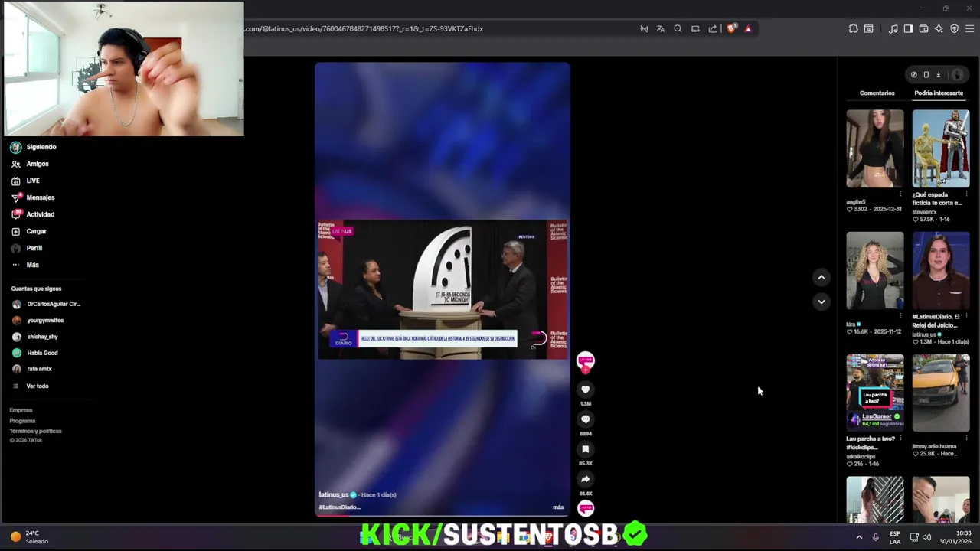This screenshot has height=551, width=980.
Task: Open suggested video by angiiw5
Action: point(875,148)
